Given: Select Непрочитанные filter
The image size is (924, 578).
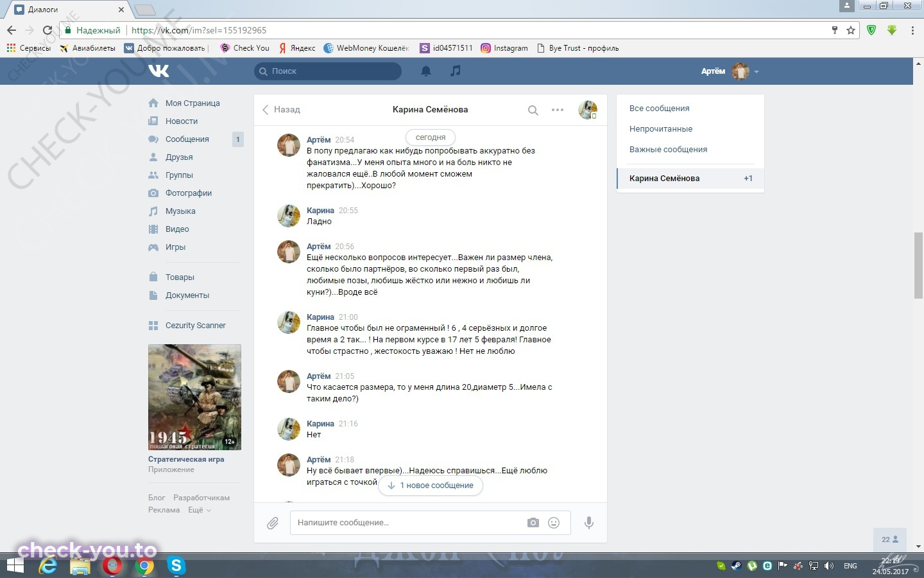Looking at the screenshot, I should 690,129.
